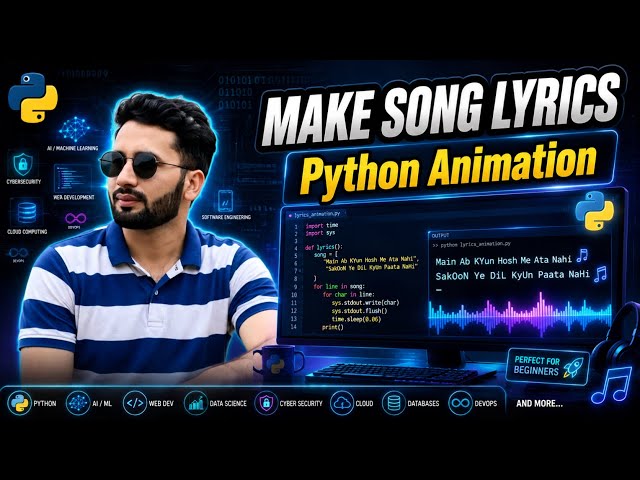This screenshot has height=480, width=640.
Task: Click the 'time.sleep(0.06)' code line
Action: 356,319
